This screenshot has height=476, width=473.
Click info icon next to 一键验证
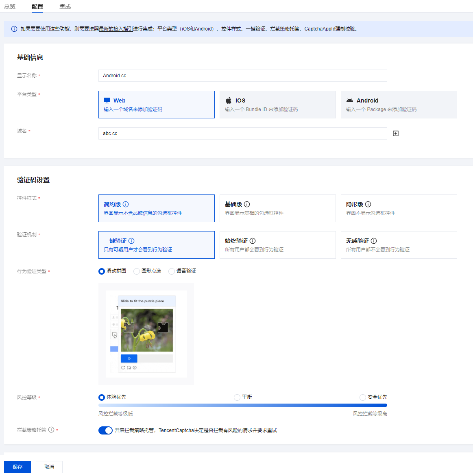(131, 241)
